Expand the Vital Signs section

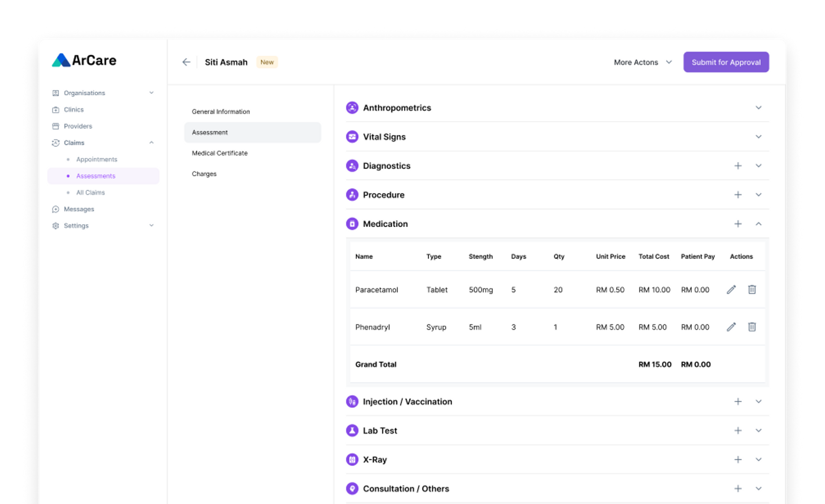759,137
